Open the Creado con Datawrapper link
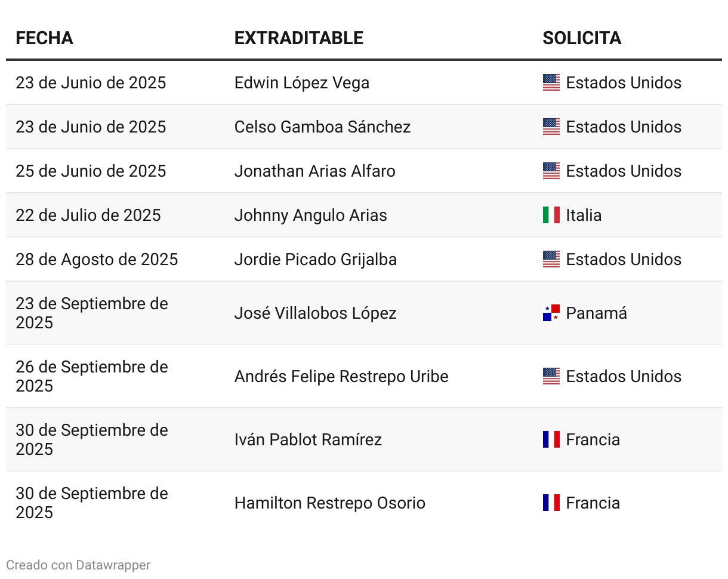 78,565
